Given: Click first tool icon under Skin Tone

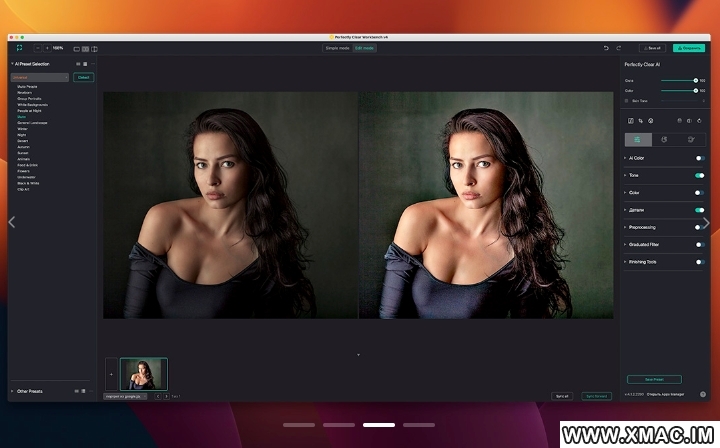Looking at the screenshot, I should 630,121.
